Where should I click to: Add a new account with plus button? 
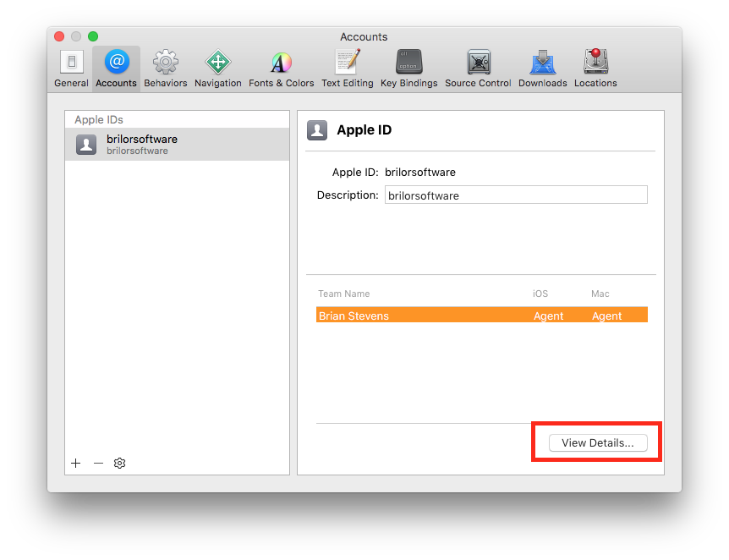coord(76,464)
